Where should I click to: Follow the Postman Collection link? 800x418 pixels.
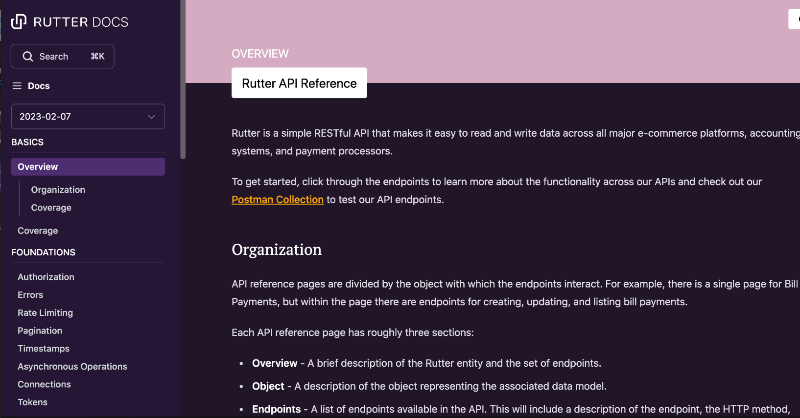pyautogui.click(x=278, y=200)
